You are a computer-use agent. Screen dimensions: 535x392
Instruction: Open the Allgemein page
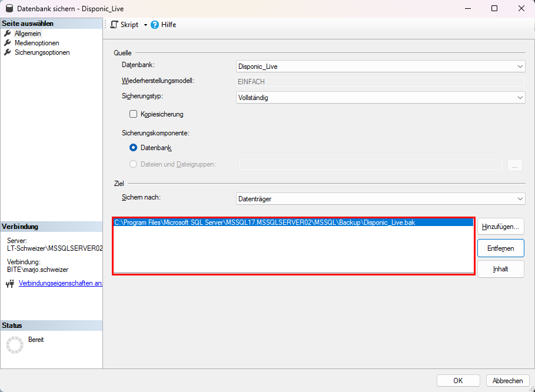coord(28,34)
